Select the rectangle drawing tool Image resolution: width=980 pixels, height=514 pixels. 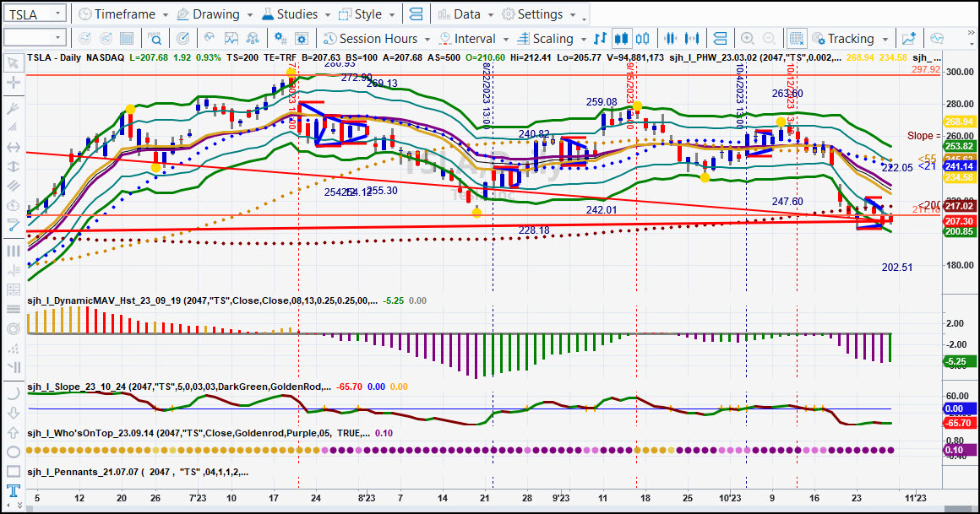point(13,471)
